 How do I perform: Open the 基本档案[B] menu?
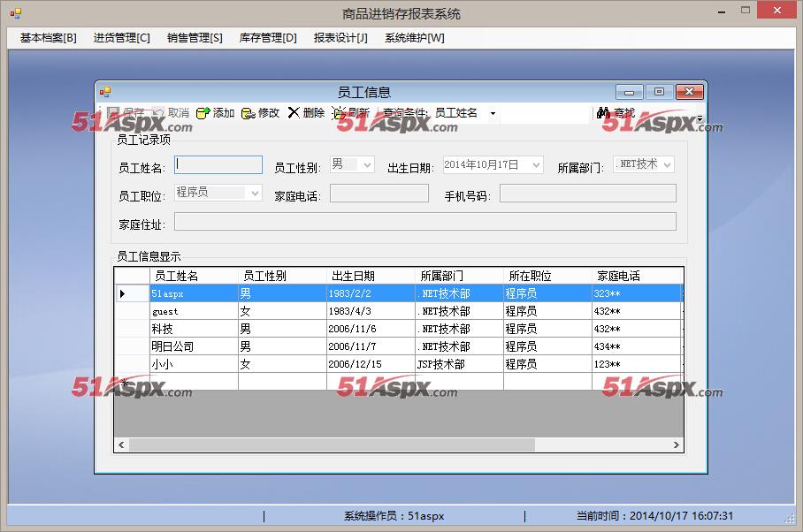(x=48, y=38)
